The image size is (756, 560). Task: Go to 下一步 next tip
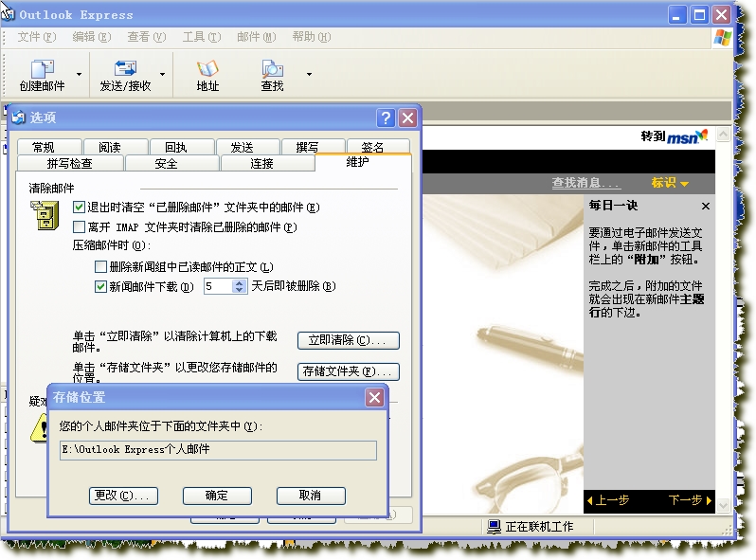coord(690,500)
